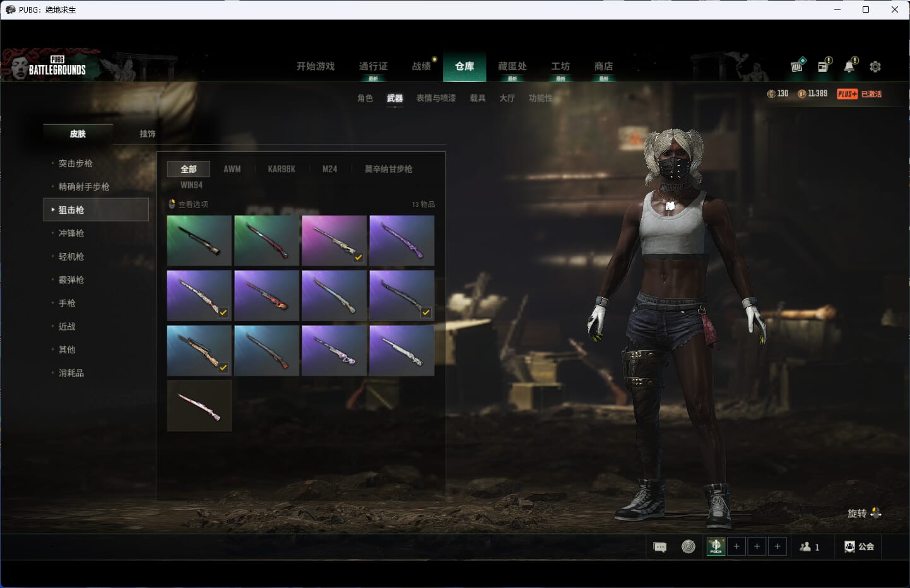
Task: Switch to the 载具 sub-tab
Action: coord(478,98)
